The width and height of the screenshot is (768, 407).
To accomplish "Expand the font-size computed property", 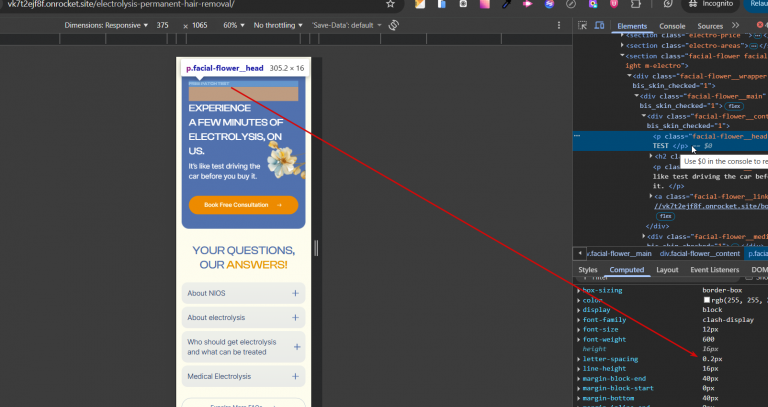I will tap(578, 330).
